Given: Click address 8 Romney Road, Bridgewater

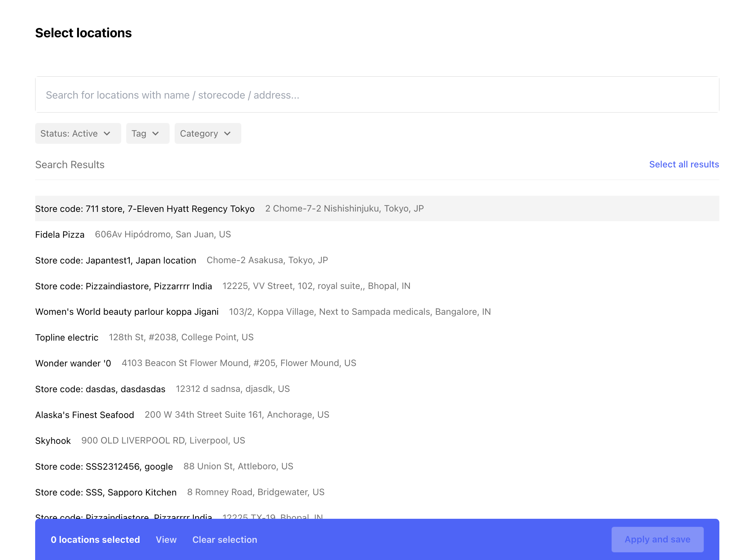Looking at the screenshot, I should (x=256, y=492).
